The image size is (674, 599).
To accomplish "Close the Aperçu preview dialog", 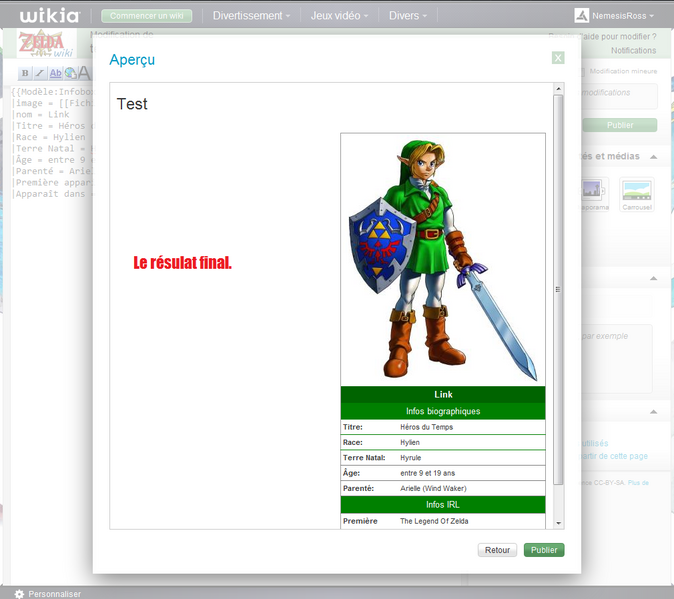I will [x=558, y=58].
